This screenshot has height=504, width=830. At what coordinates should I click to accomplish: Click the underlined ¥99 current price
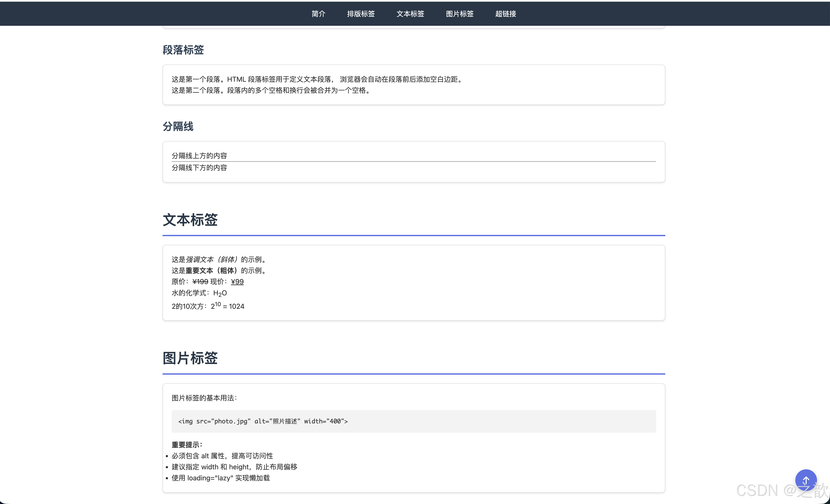[x=237, y=282]
